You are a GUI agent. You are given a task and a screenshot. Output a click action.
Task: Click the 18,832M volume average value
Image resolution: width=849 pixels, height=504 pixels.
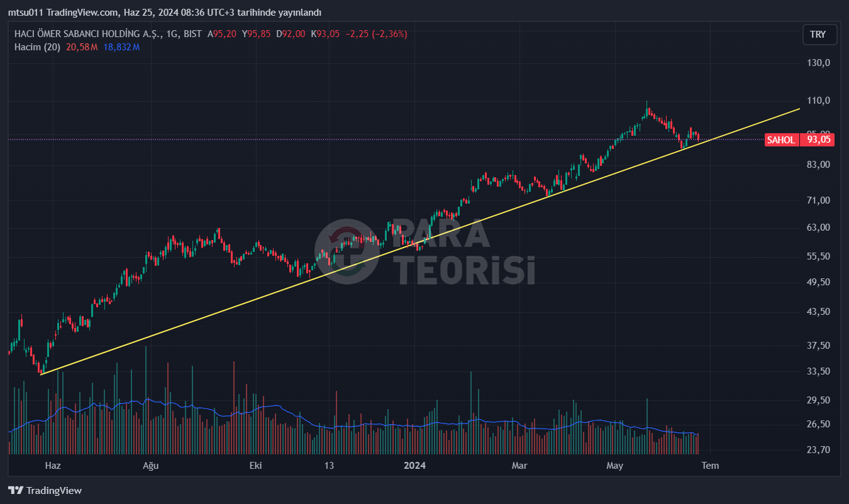(x=121, y=47)
